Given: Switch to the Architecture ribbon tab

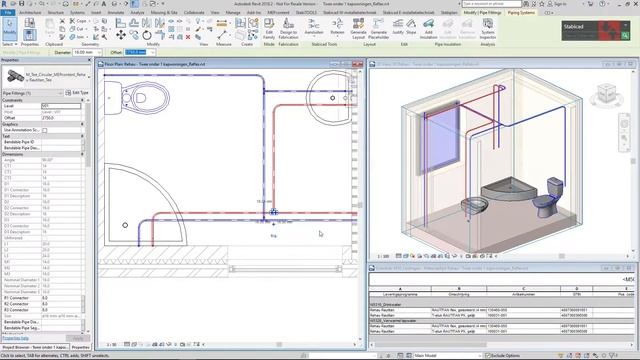Looking at the screenshot, I should pyautogui.click(x=31, y=13).
